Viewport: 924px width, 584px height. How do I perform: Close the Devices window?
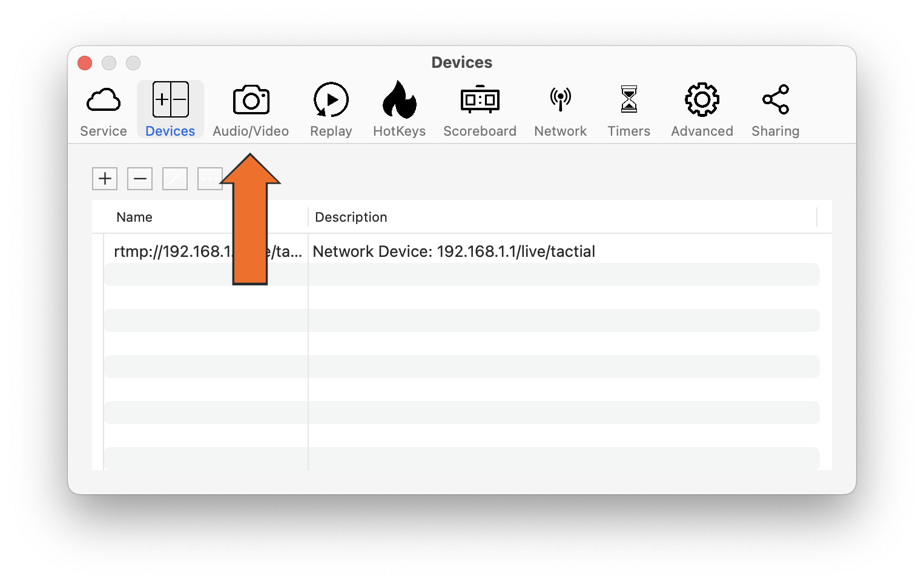84,62
